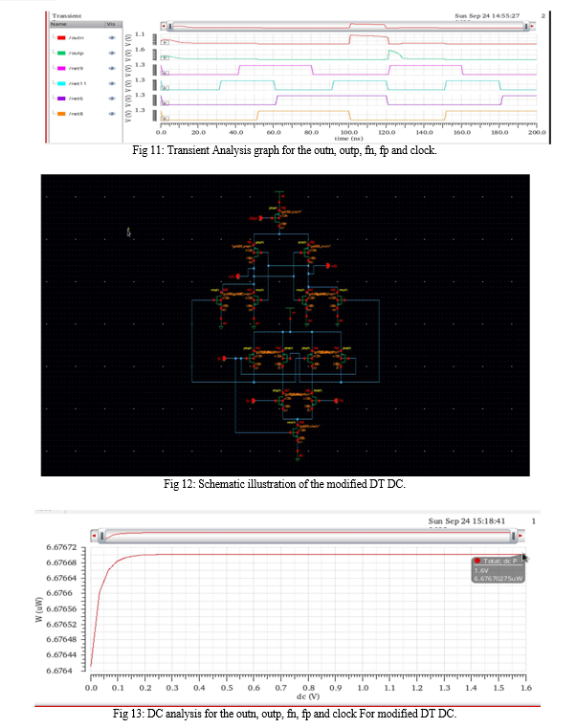Click the green /outp color swatch
Screen dimensions: 576x728
pos(61,53)
